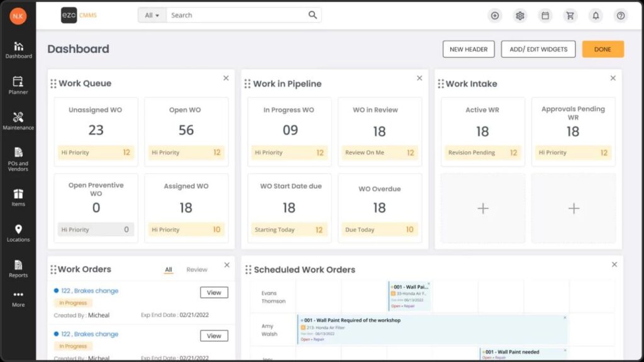Open Reports from the sidebar
Image resolution: width=644 pixels, height=362 pixels.
(18, 268)
